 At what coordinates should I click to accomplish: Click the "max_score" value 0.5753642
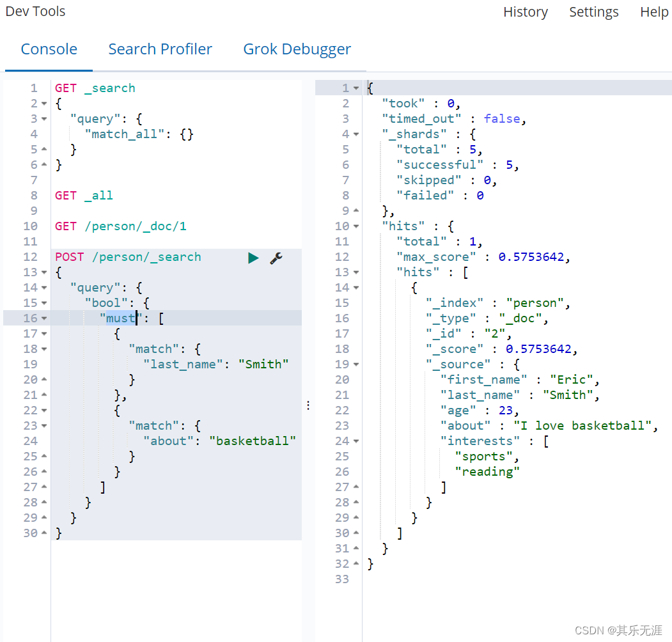[x=531, y=257]
